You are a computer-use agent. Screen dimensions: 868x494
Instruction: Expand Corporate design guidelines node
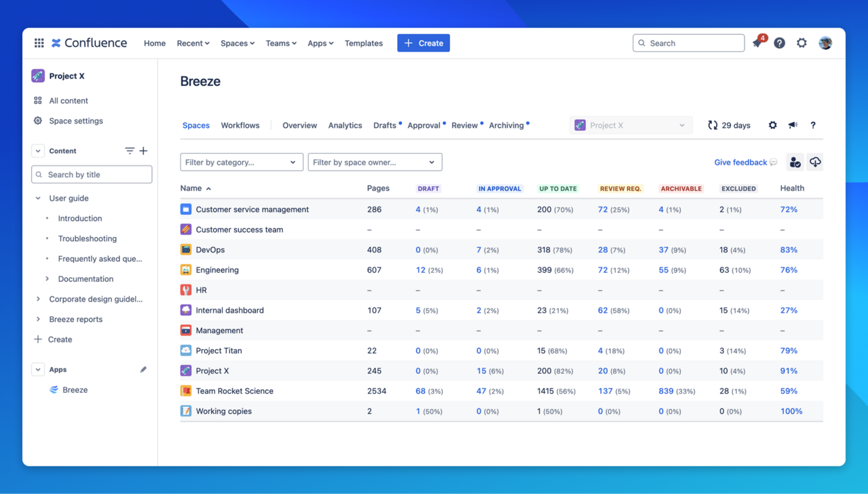click(38, 299)
